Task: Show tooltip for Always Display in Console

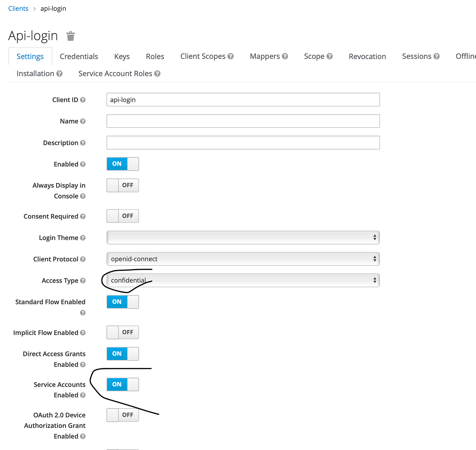Action: tap(83, 196)
